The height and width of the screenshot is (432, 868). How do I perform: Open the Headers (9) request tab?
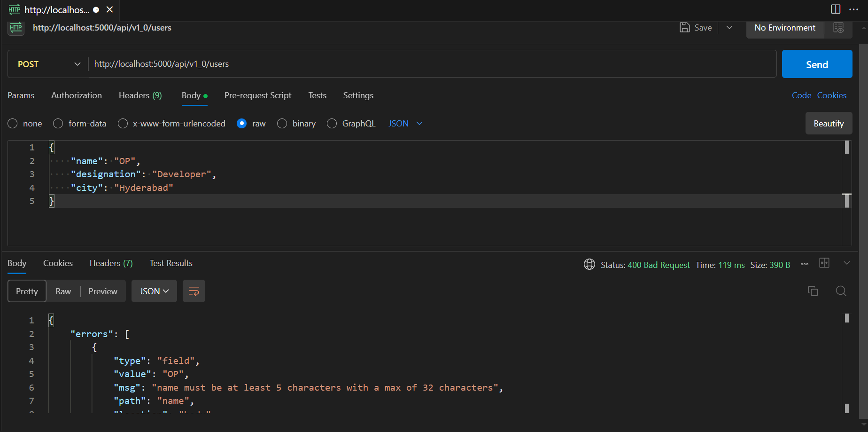point(140,95)
